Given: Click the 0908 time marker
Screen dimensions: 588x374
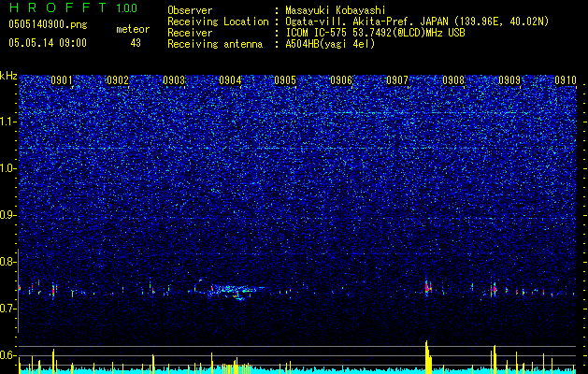Looking at the screenshot, I should click(x=453, y=80).
